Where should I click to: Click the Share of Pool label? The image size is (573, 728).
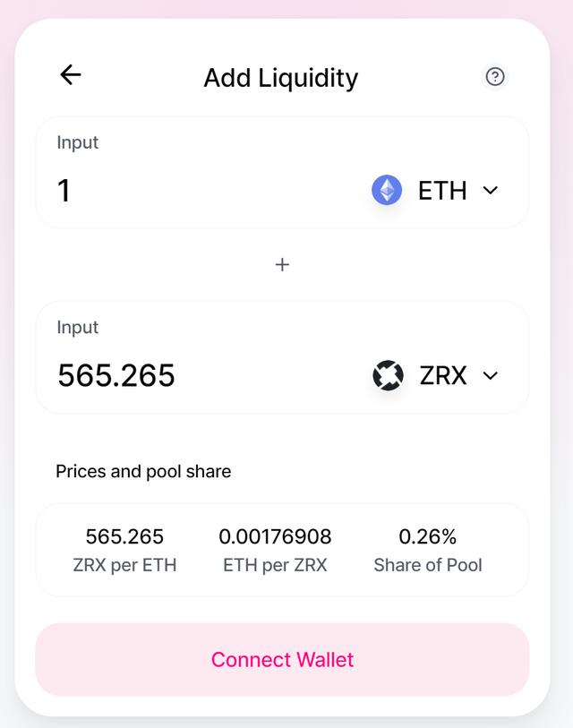tap(428, 565)
